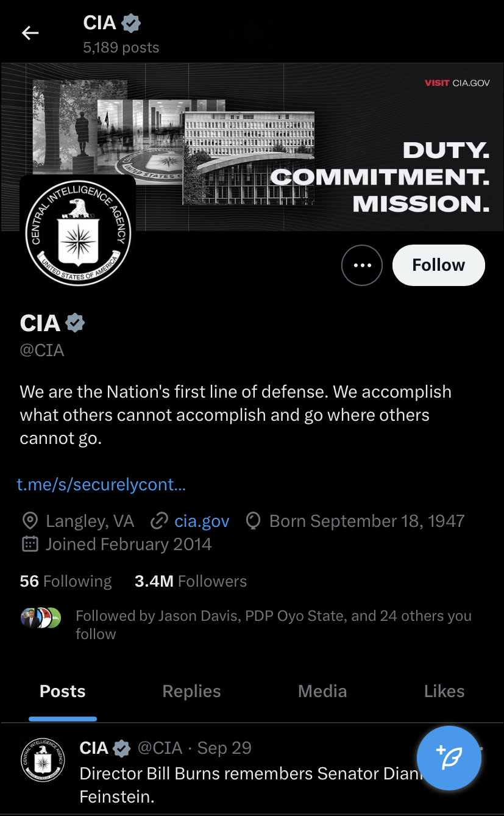Tap the CIA avatar on the Sep 29 post
Image resolution: width=504 pixels, height=816 pixels.
(43, 760)
